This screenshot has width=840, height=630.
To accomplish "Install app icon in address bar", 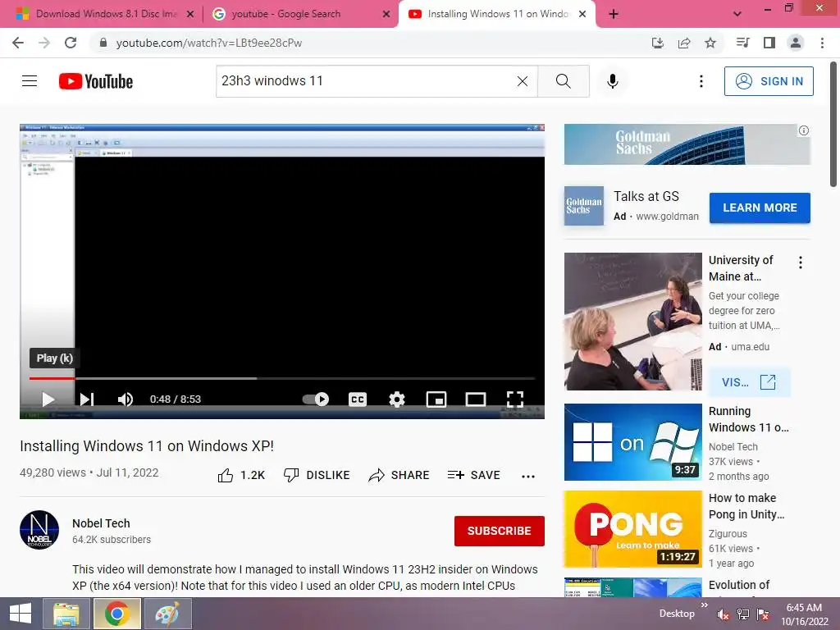I will pyautogui.click(x=658, y=43).
